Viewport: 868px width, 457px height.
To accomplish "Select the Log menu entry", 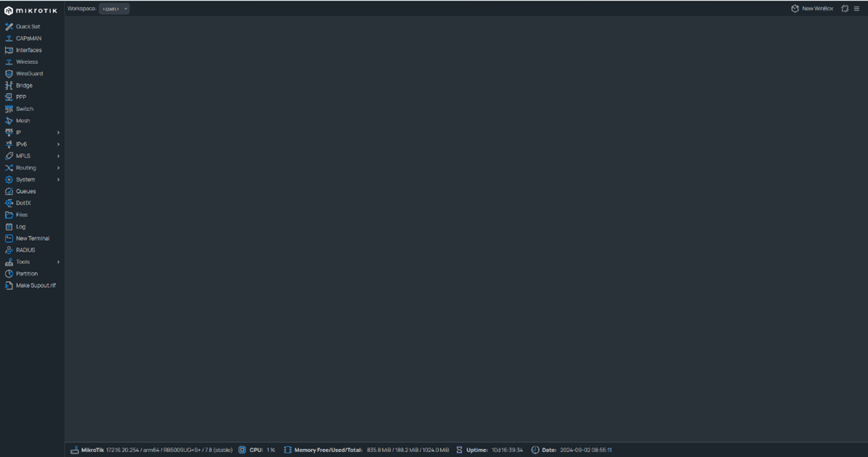I will click(20, 227).
